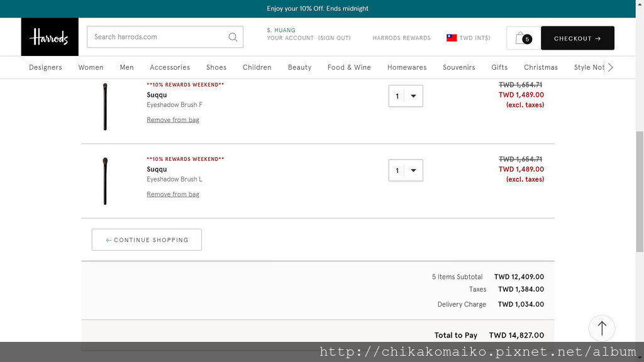Open the Beauty menu
This screenshot has width=644, height=362.
(x=299, y=67)
